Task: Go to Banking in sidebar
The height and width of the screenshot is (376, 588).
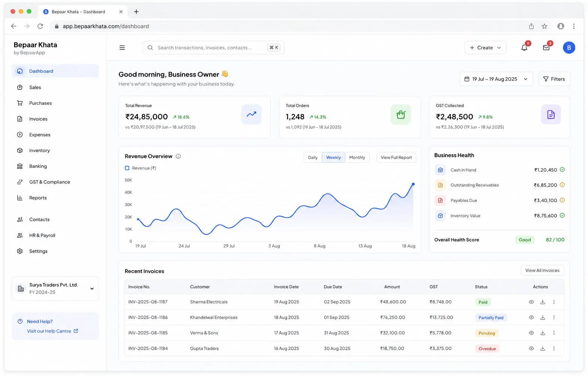Action: pos(55,166)
